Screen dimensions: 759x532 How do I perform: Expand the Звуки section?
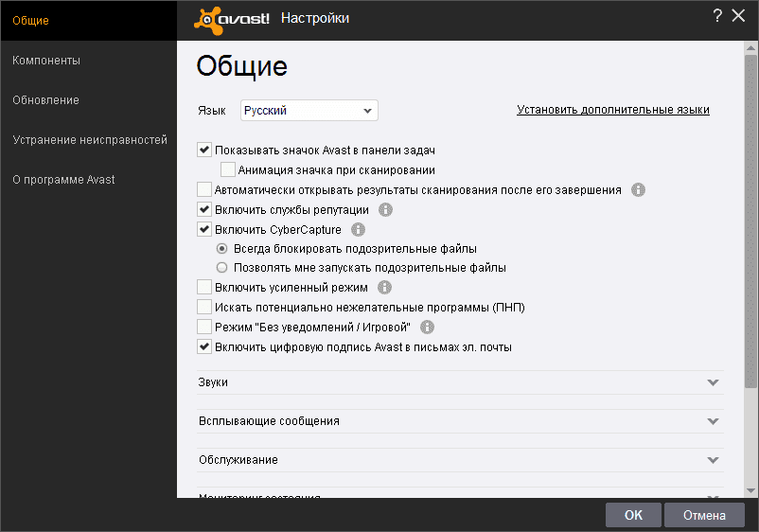pos(713,382)
